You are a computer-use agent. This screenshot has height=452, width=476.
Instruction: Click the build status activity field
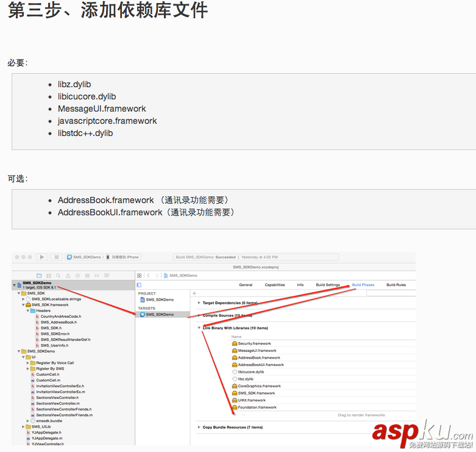(255, 257)
